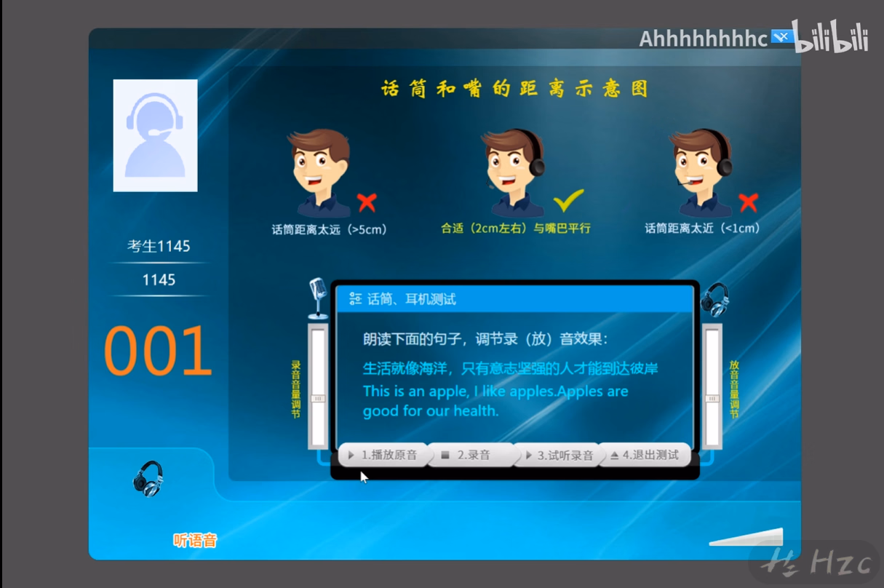The width and height of the screenshot is (884, 588).
Task: Exit the test with 4.退出测试
Action: (x=645, y=455)
